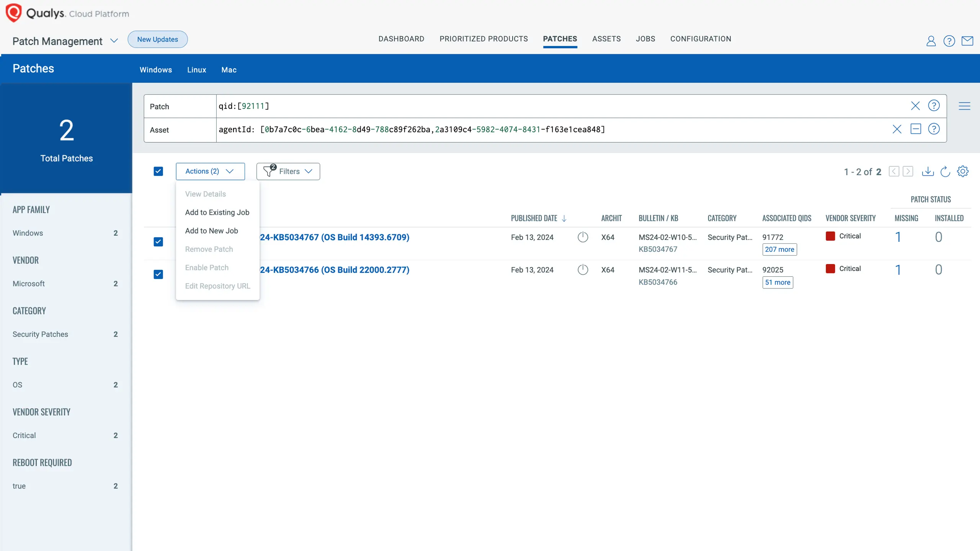Click red Critical swatch for KB5034767
Screen dimensions: 980x551
(x=830, y=236)
